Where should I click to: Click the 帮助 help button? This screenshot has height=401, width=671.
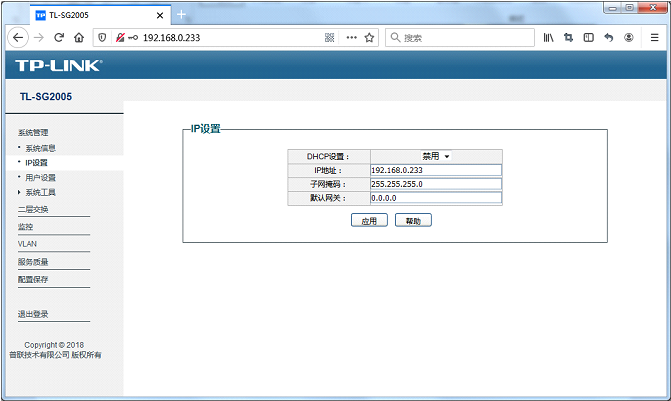click(x=413, y=220)
